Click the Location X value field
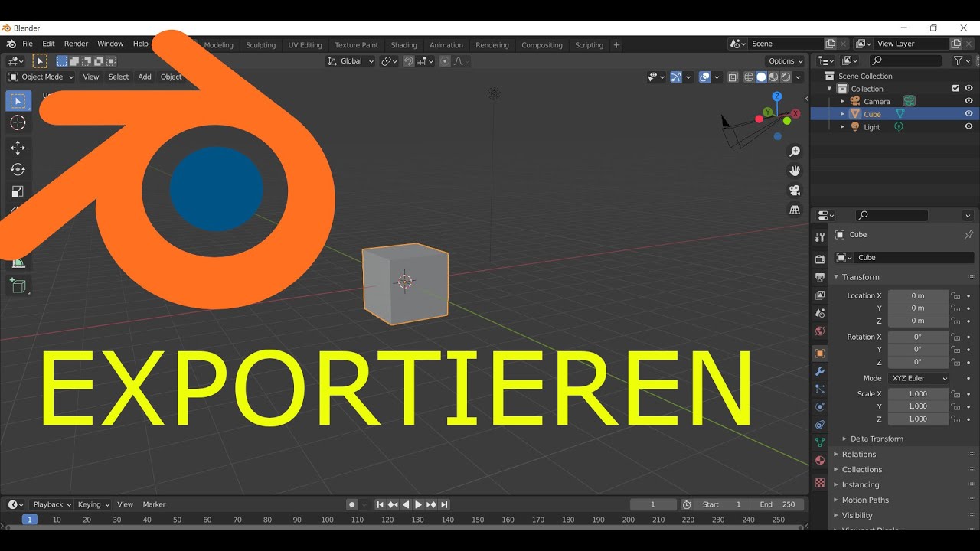This screenshot has height=551, width=980. point(918,295)
